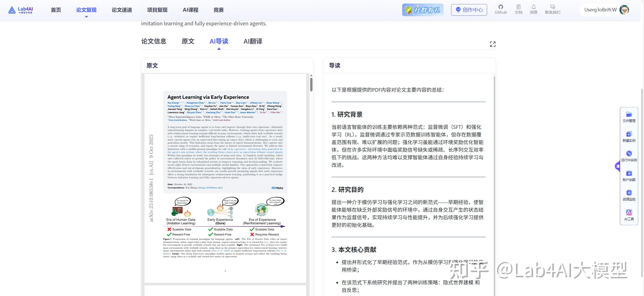Collapse the right sidebar handle
The width and height of the screenshot is (644, 296).
tap(617, 166)
